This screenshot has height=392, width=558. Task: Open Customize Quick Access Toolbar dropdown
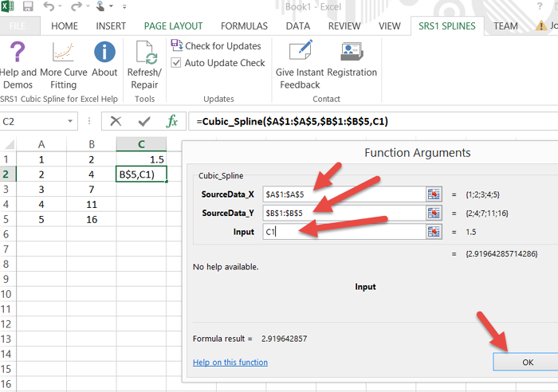click(x=124, y=6)
